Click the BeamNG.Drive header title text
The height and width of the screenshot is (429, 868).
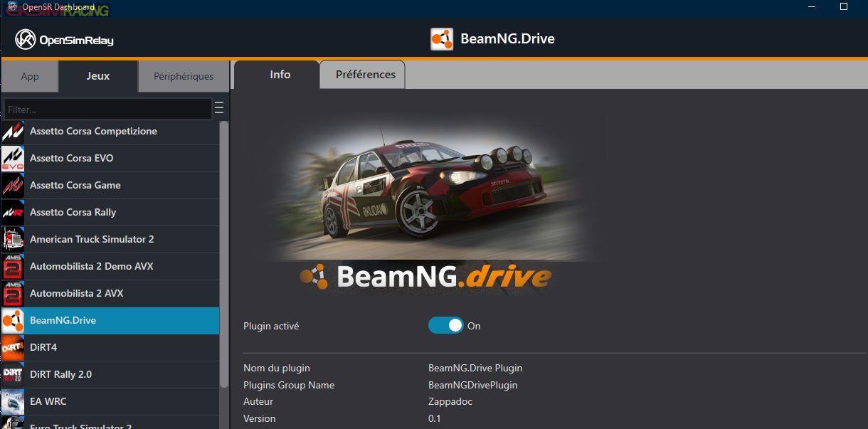tap(507, 39)
